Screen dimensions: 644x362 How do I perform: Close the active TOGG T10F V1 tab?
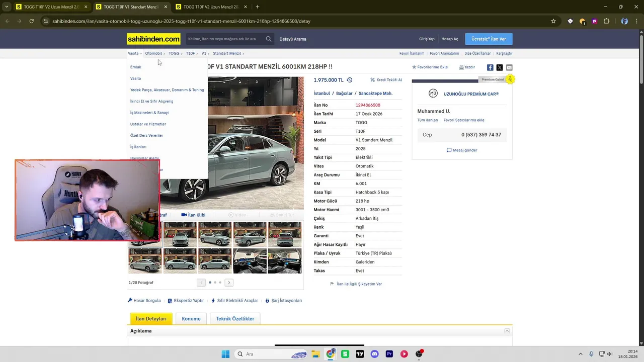point(166,7)
